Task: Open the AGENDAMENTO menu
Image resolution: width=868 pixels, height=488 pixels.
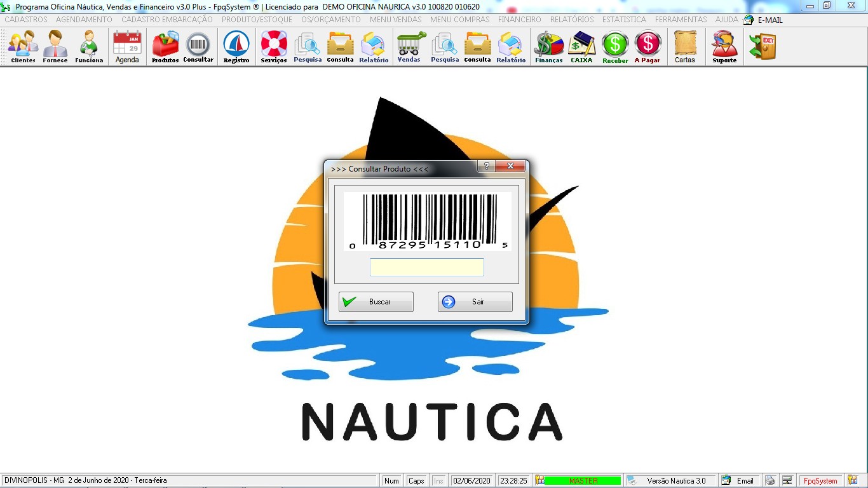Action: 84,20
